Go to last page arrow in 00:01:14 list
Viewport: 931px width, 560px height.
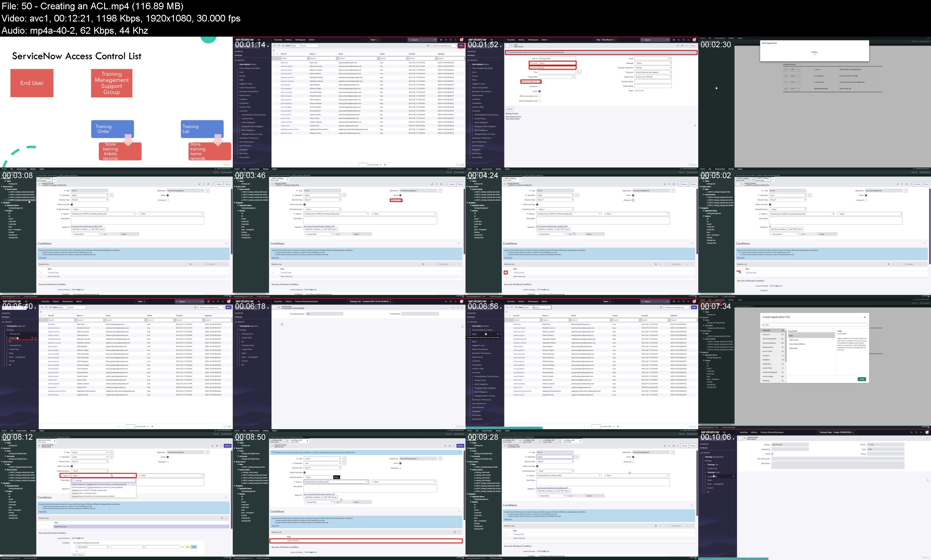[x=385, y=165]
